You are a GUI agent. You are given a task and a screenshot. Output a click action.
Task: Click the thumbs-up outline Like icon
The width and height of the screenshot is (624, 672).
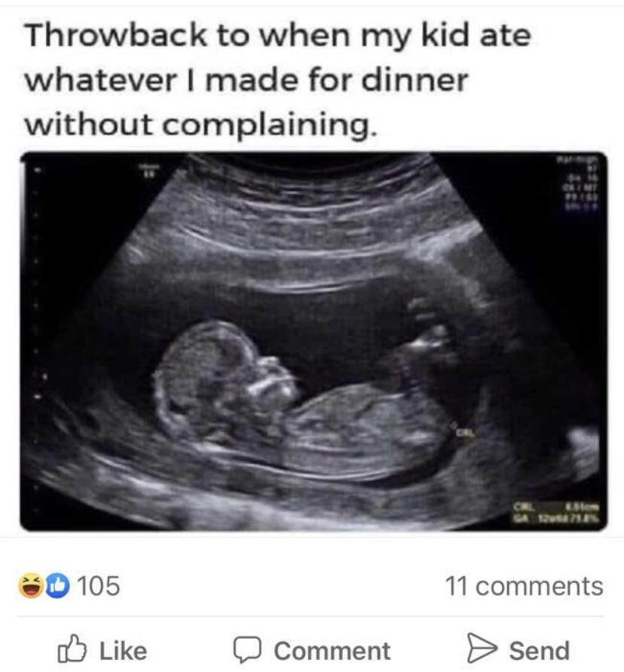click(72, 649)
